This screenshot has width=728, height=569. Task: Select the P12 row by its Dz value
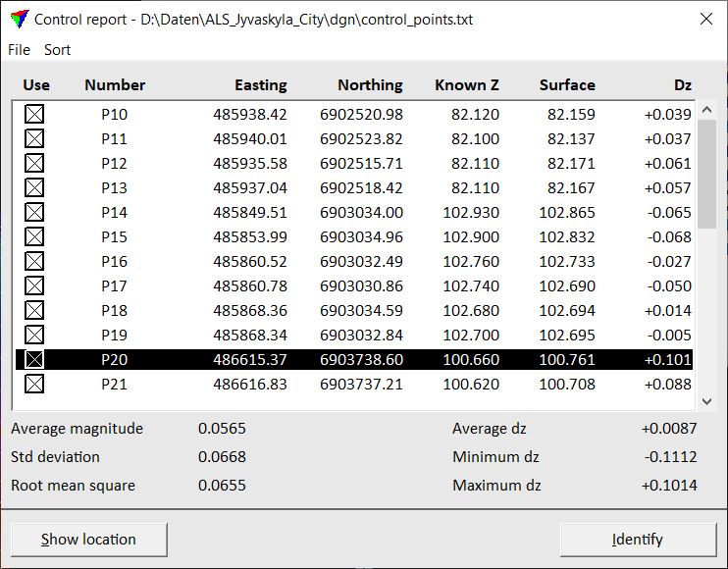(667, 164)
